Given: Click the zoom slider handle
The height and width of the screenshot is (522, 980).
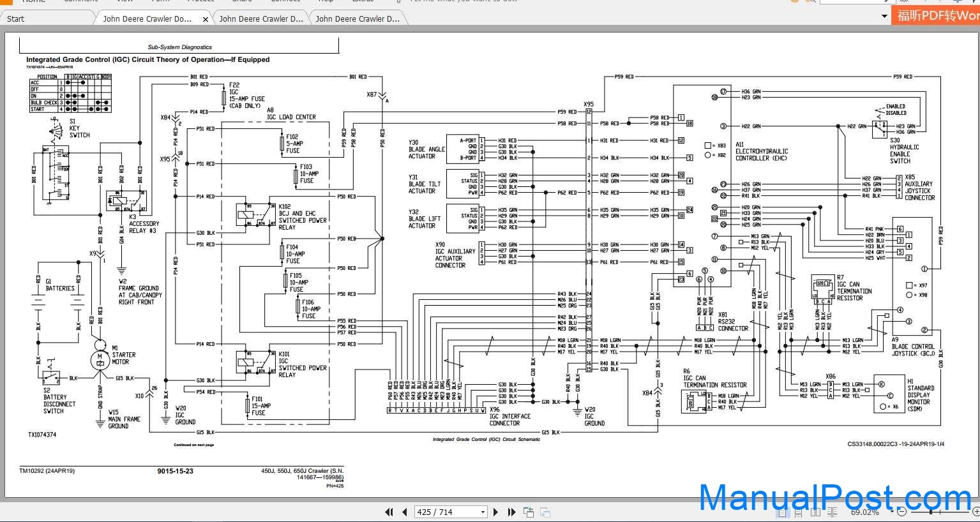Looking at the screenshot, I should pos(930,512).
